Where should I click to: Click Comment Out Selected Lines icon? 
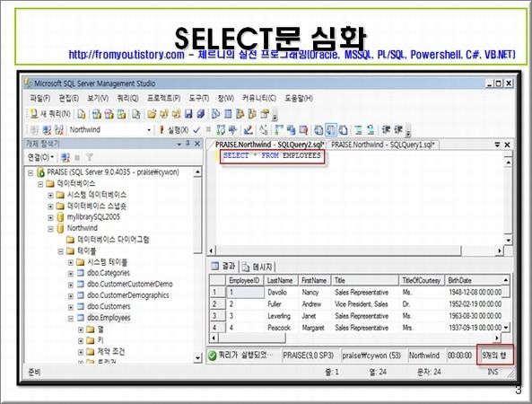tap(358, 129)
